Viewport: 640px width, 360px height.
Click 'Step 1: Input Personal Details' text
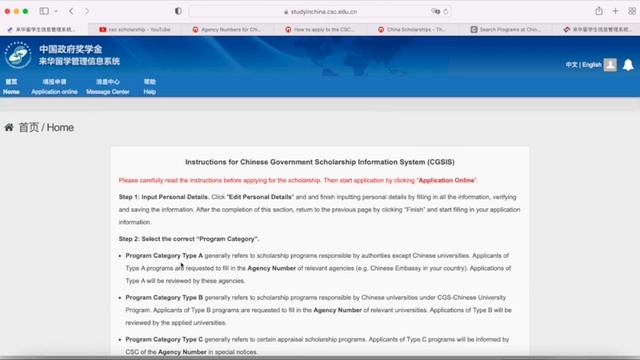(x=164, y=197)
